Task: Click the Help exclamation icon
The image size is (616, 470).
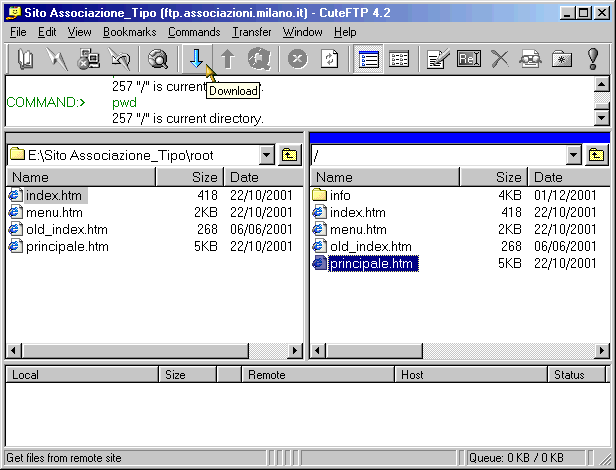Action: [593, 59]
